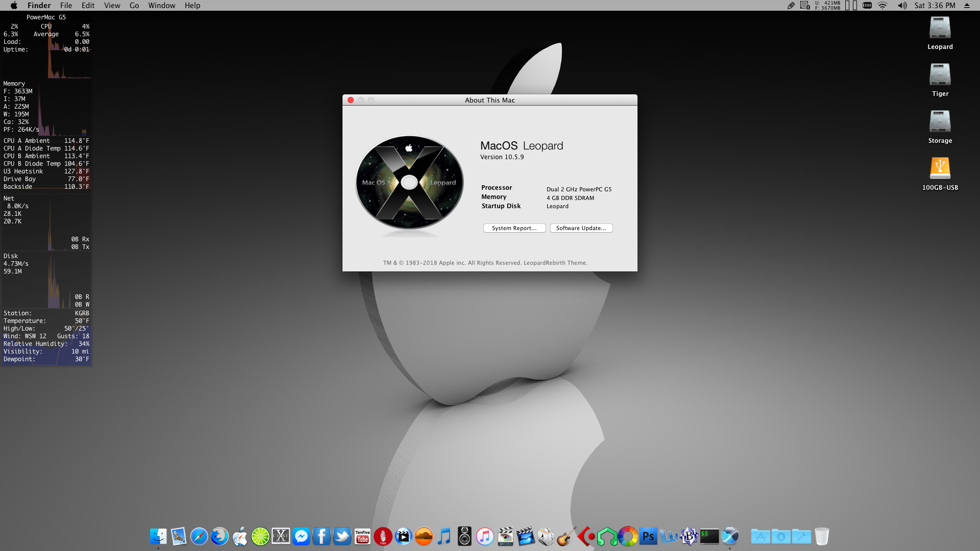Click the CPU meter bars in menu bar
The image size is (980, 551).
tap(851, 6)
